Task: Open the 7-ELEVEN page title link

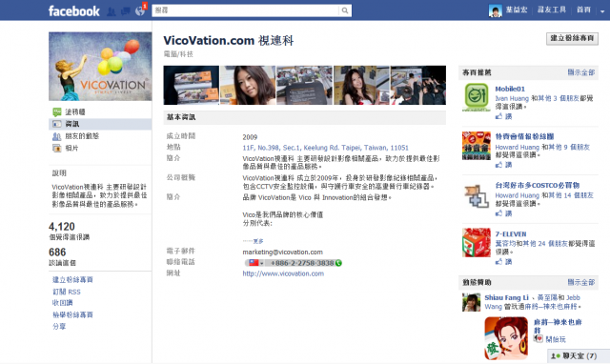Action: 511,234
